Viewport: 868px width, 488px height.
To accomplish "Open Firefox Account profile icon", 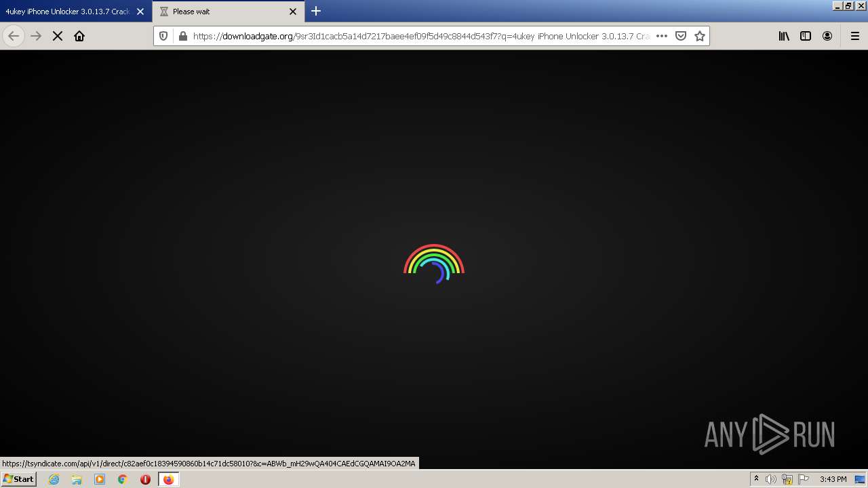I will tap(827, 36).
